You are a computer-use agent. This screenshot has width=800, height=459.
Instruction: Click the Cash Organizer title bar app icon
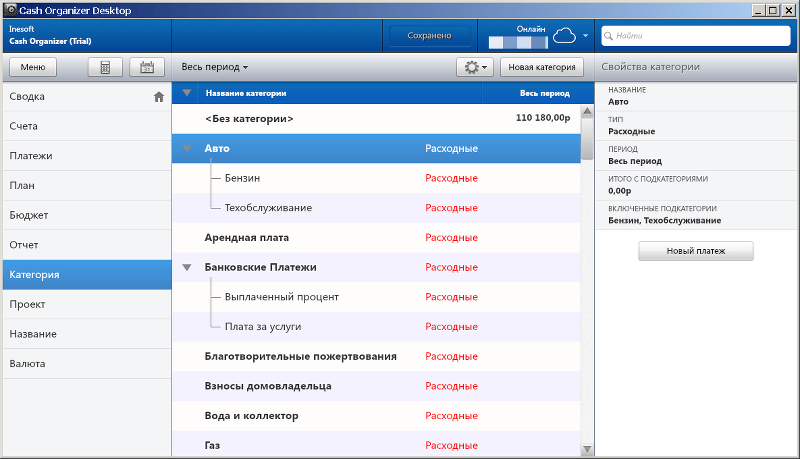click(x=10, y=10)
